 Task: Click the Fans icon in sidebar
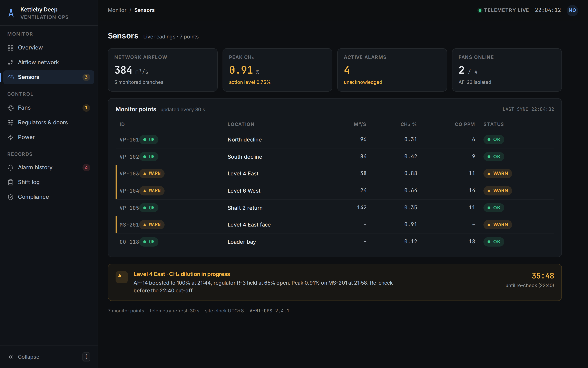click(x=10, y=108)
